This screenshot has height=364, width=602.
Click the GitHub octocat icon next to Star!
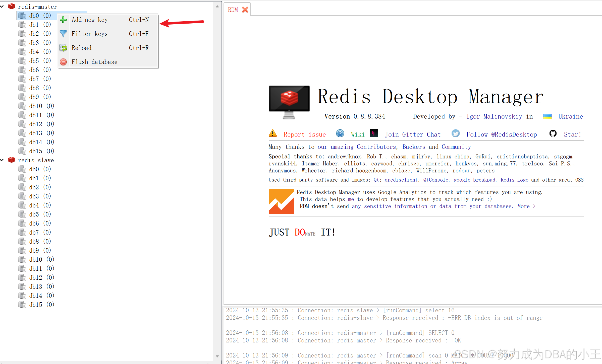click(553, 134)
